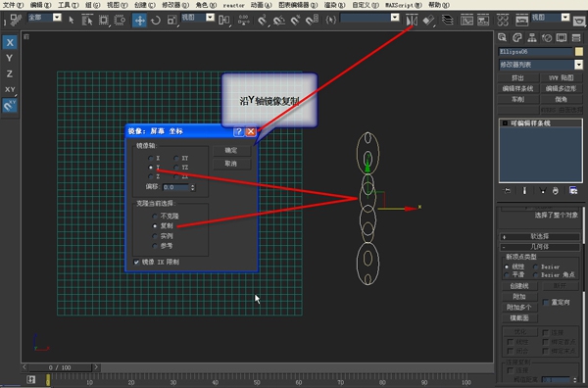
Task: Constrain to XY plane button
Action: coord(10,89)
